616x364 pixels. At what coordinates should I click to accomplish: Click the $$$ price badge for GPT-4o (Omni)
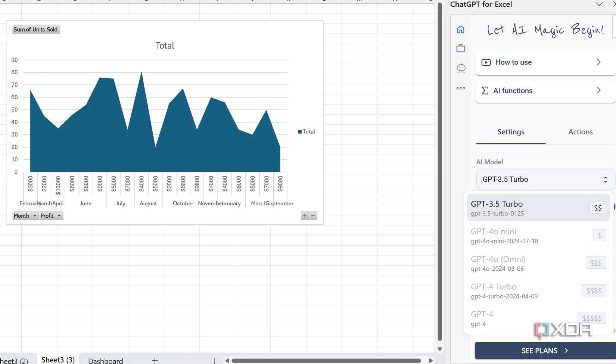click(x=596, y=263)
